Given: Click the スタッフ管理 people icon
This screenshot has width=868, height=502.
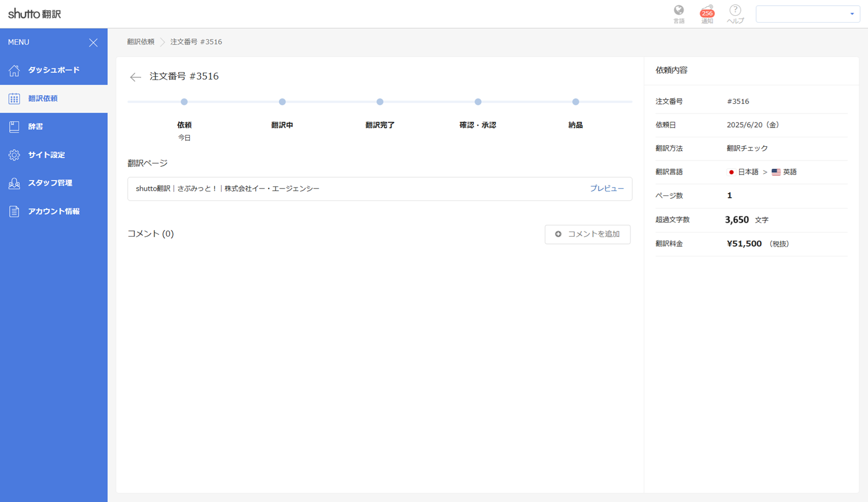Looking at the screenshot, I should coord(14,183).
